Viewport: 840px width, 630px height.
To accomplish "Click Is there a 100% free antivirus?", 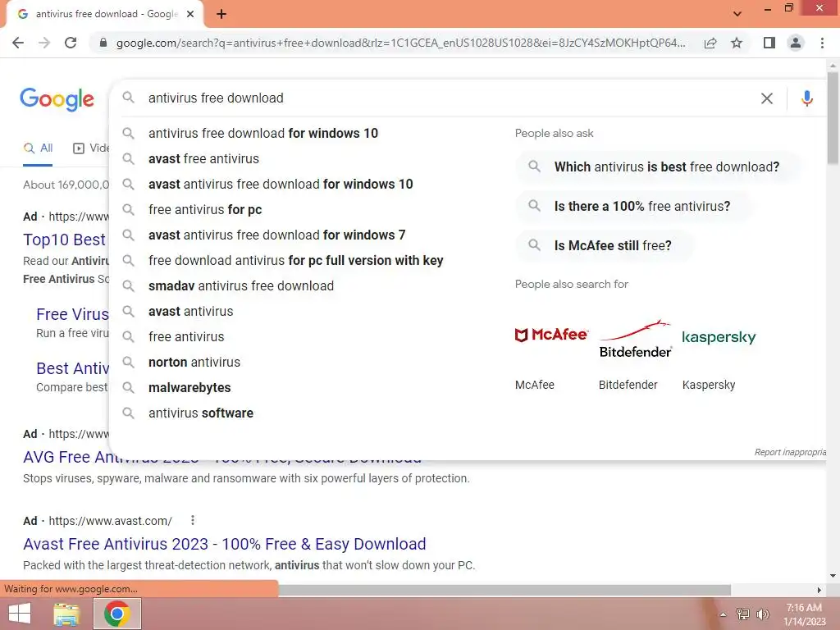I will tap(634, 206).
